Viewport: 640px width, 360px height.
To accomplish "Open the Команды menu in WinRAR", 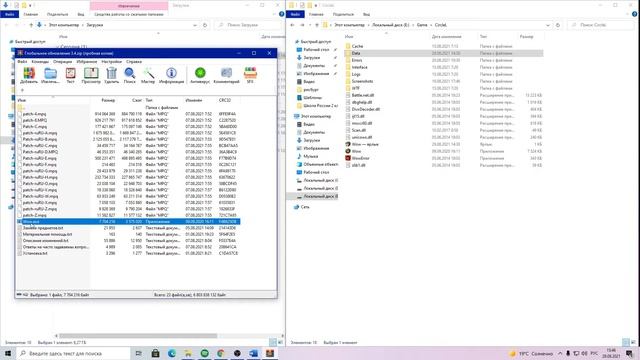I will pyautogui.click(x=40, y=62).
